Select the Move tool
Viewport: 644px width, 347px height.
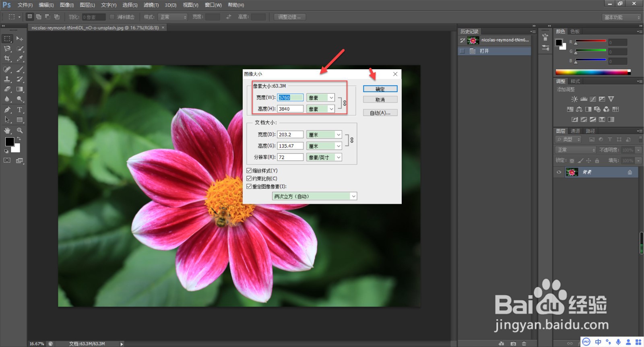click(20, 39)
